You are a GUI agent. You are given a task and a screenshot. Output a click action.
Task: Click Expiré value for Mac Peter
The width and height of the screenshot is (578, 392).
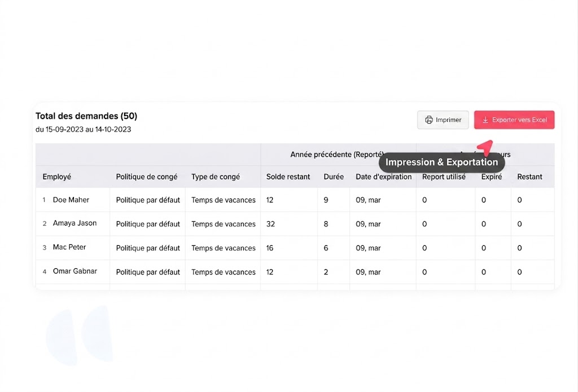pos(484,248)
